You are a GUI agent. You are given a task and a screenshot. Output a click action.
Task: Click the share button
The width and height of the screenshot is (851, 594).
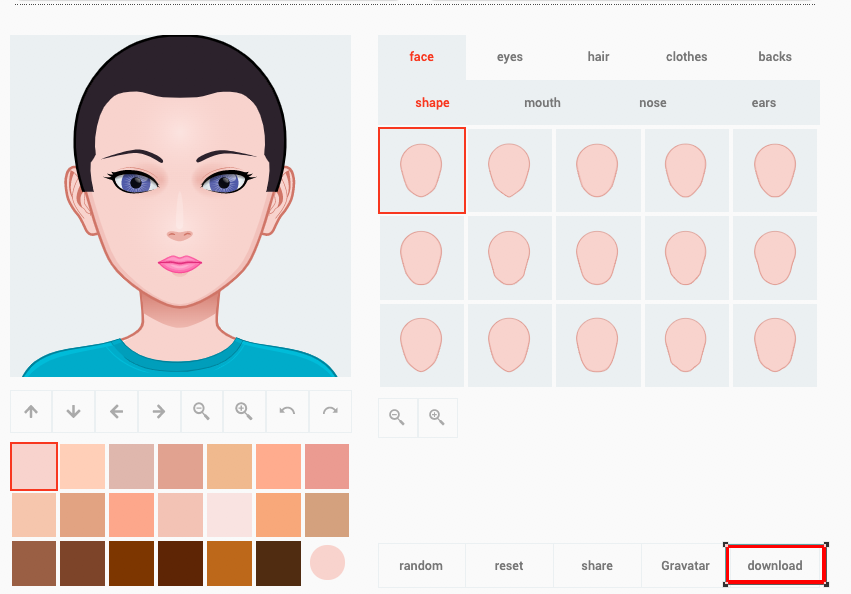pos(597,566)
